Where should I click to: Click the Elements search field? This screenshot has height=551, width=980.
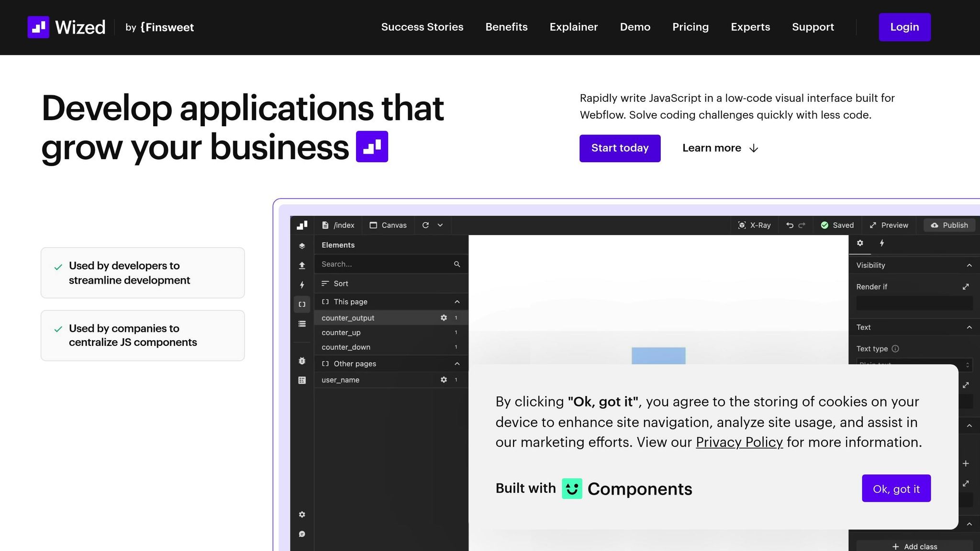click(383, 264)
